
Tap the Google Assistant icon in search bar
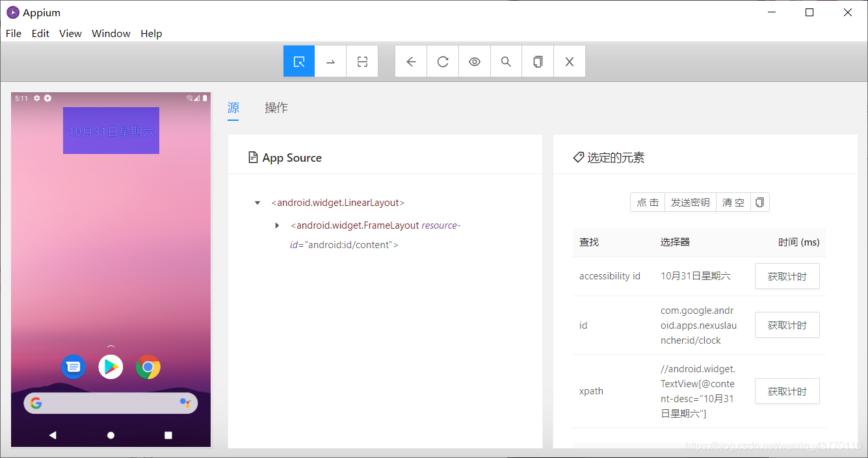point(185,403)
